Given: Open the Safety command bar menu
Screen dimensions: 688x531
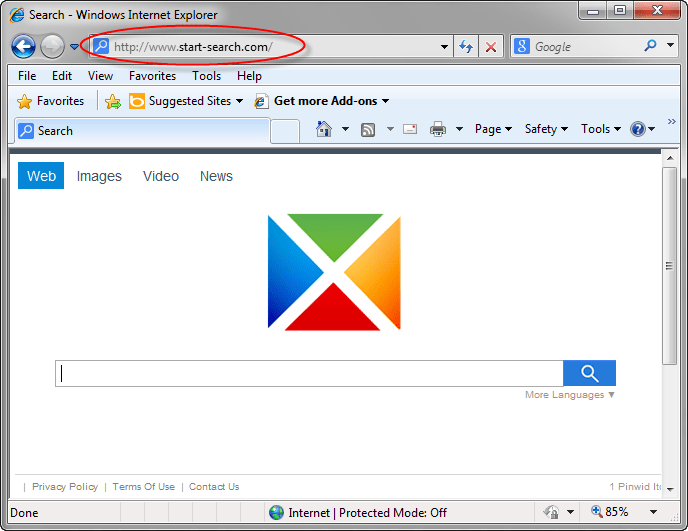Looking at the screenshot, I should click(x=546, y=129).
